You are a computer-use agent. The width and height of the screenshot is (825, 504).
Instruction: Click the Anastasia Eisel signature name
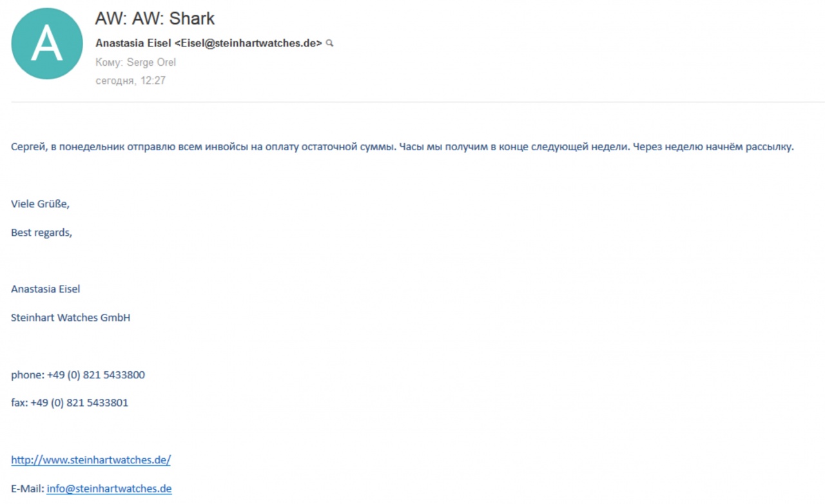[x=46, y=289]
